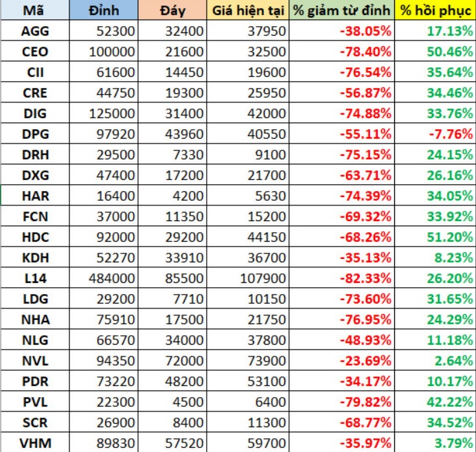This screenshot has height=452, width=476.
Task: Click the current price 37950 for AGG
Action: (x=248, y=31)
